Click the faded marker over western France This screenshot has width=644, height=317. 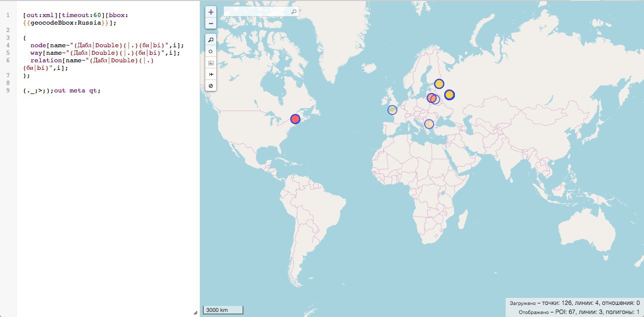[392, 110]
